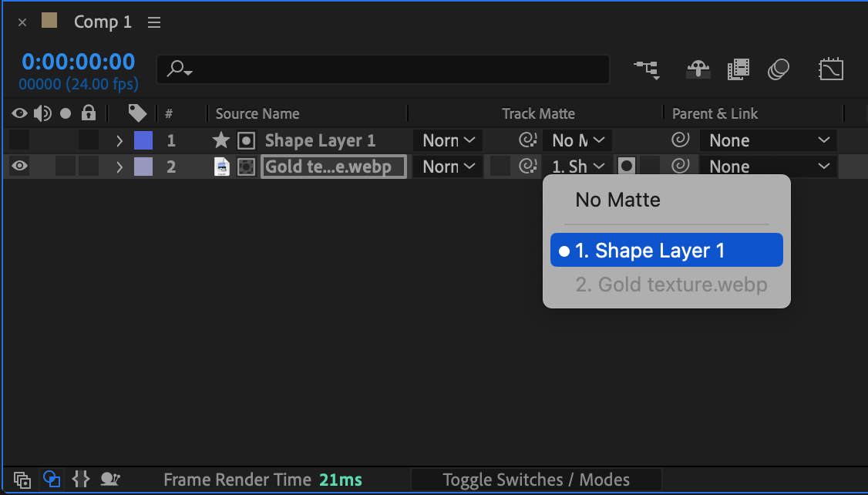Expand Shape Layer 1 properties
The height and width of the screenshot is (495, 868).
pyautogui.click(x=119, y=140)
